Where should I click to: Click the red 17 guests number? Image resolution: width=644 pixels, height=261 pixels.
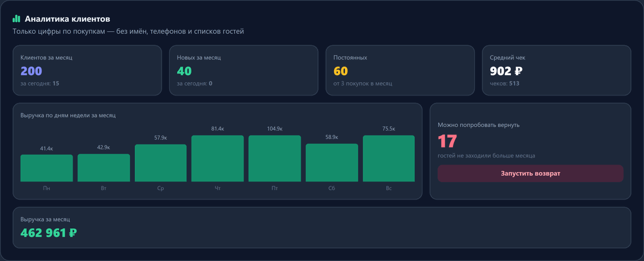(448, 141)
